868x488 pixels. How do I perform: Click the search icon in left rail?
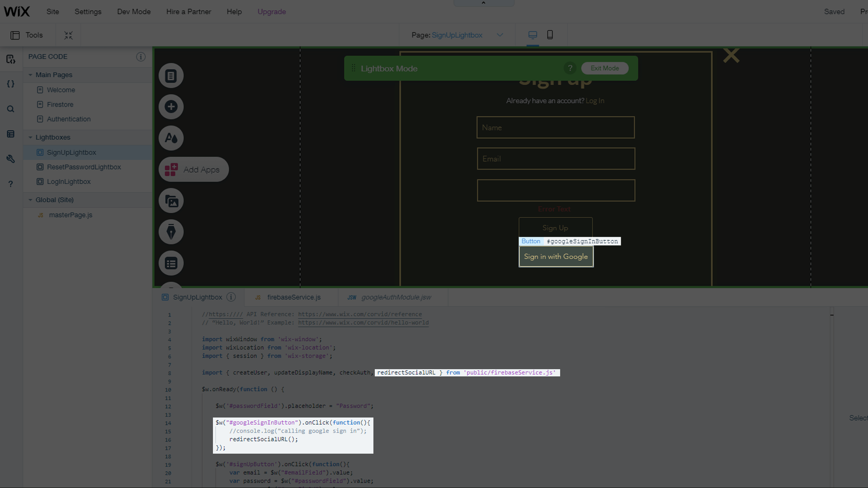coord(11,109)
